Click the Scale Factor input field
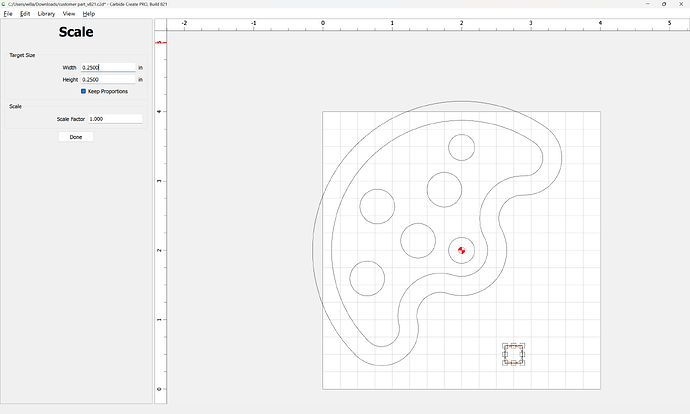Image resolution: width=690 pixels, height=414 pixels. [x=115, y=118]
